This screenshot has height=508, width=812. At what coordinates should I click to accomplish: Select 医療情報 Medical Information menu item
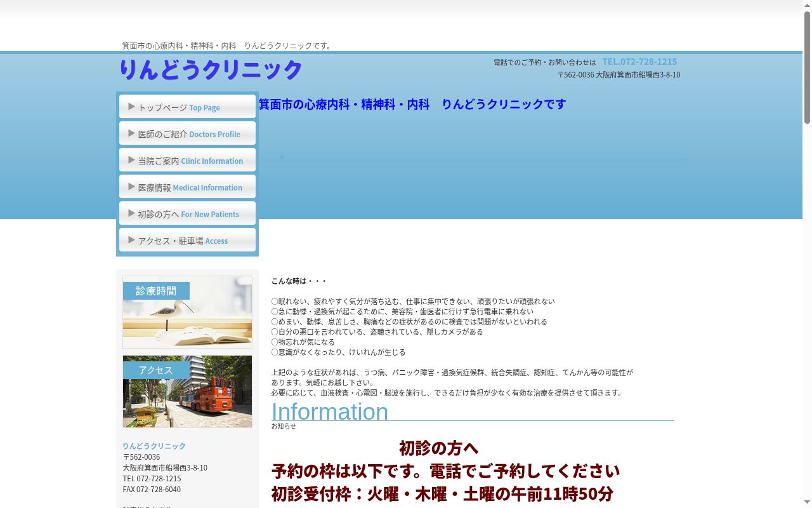[x=187, y=187]
